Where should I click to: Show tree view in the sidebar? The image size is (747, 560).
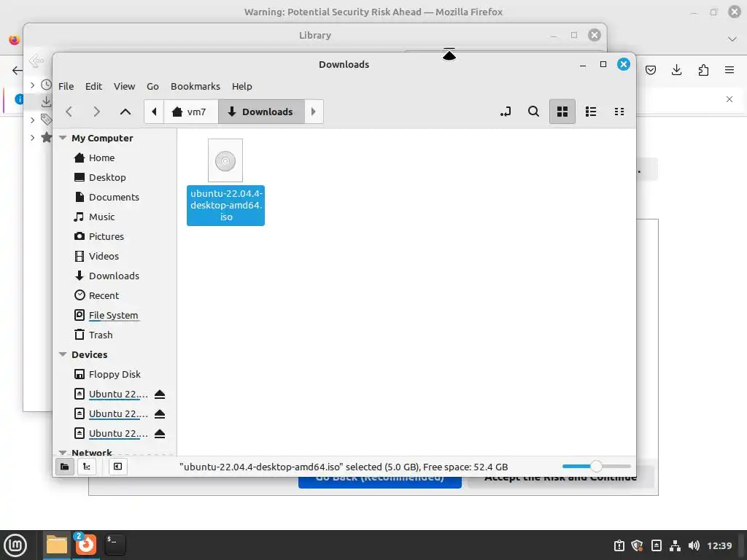(x=87, y=467)
